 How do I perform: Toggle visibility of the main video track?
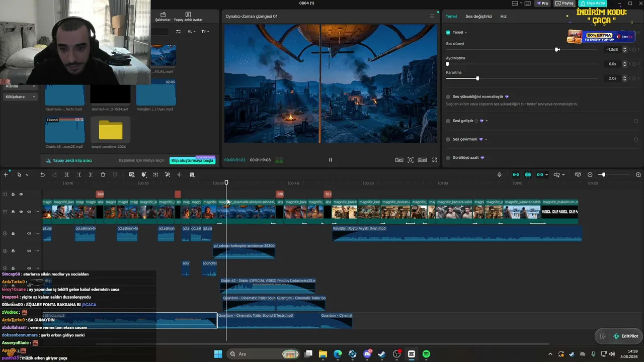(21, 212)
